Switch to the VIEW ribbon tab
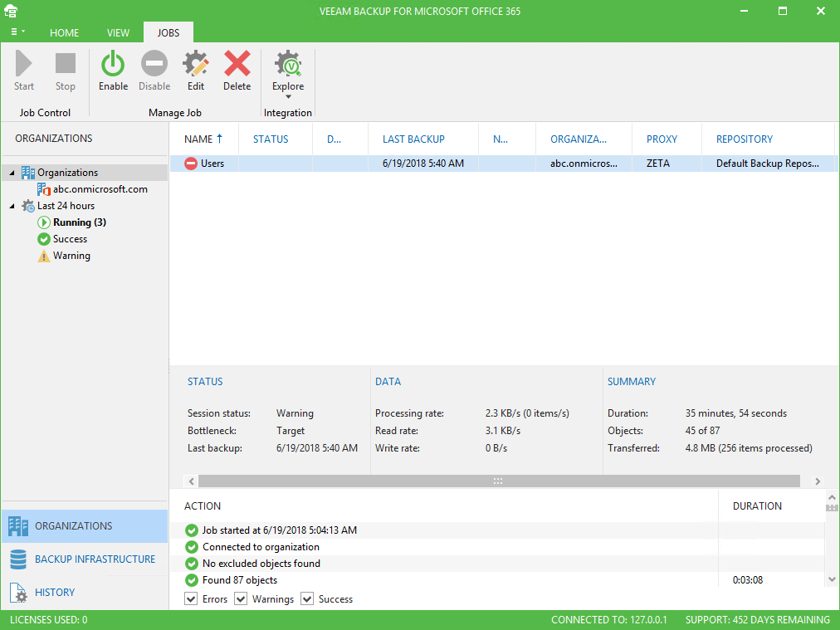The width and height of the screenshot is (840, 630). pos(118,33)
